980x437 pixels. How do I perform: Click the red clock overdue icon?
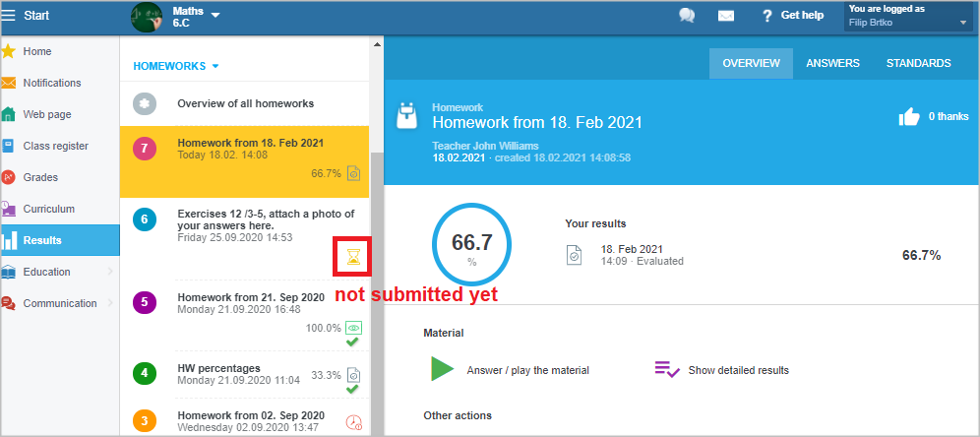(x=354, y=422)
